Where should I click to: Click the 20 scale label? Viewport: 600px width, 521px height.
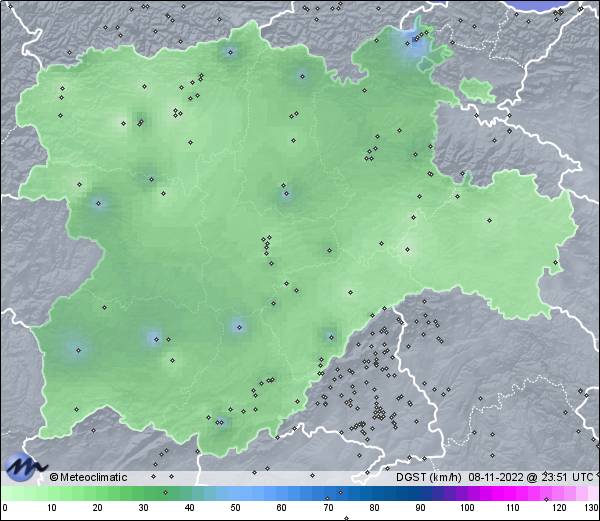[98, 508]
